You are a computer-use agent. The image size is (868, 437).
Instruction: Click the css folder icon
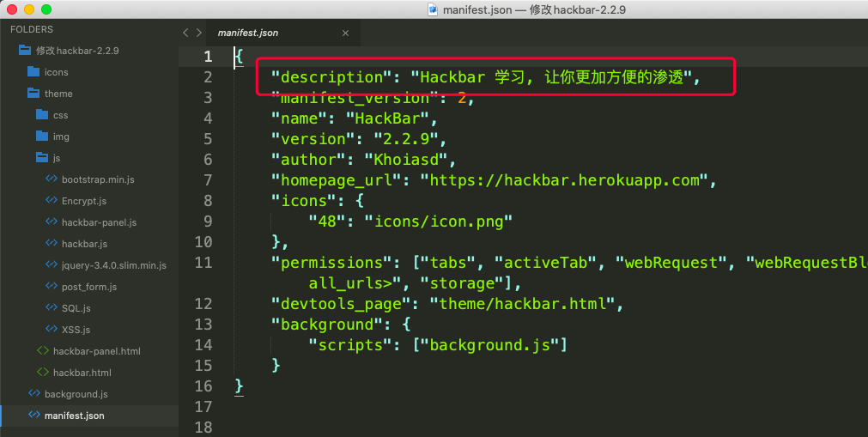tap(42, 115)
